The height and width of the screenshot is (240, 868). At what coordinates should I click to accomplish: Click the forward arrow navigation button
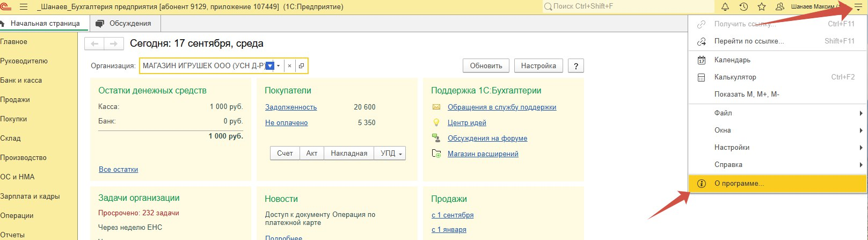point(113,44)
